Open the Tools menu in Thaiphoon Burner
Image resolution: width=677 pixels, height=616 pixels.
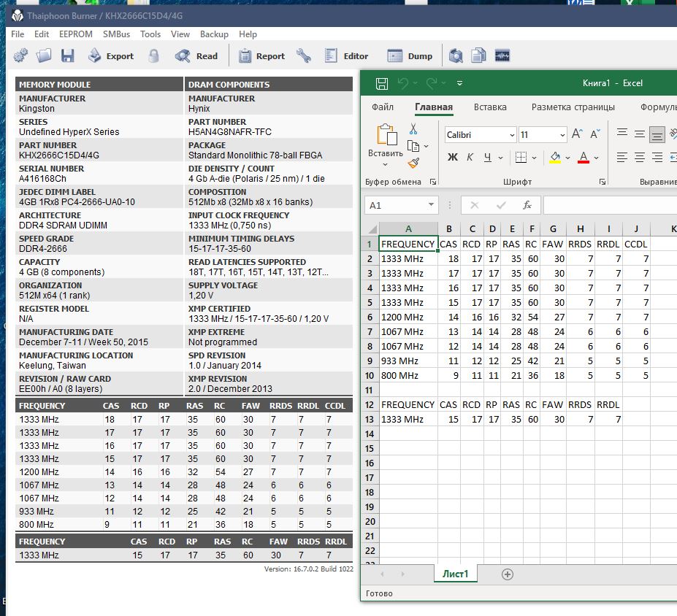click(150, 34)
